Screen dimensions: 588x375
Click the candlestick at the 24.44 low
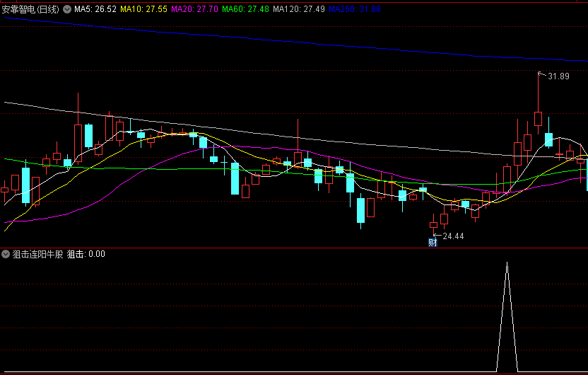[433, 225]
